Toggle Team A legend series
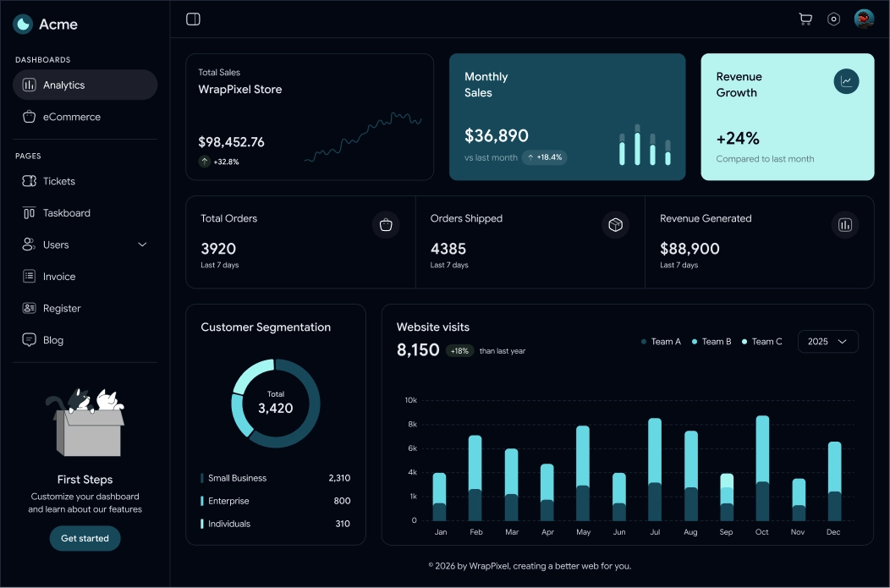 coord(661,342)
